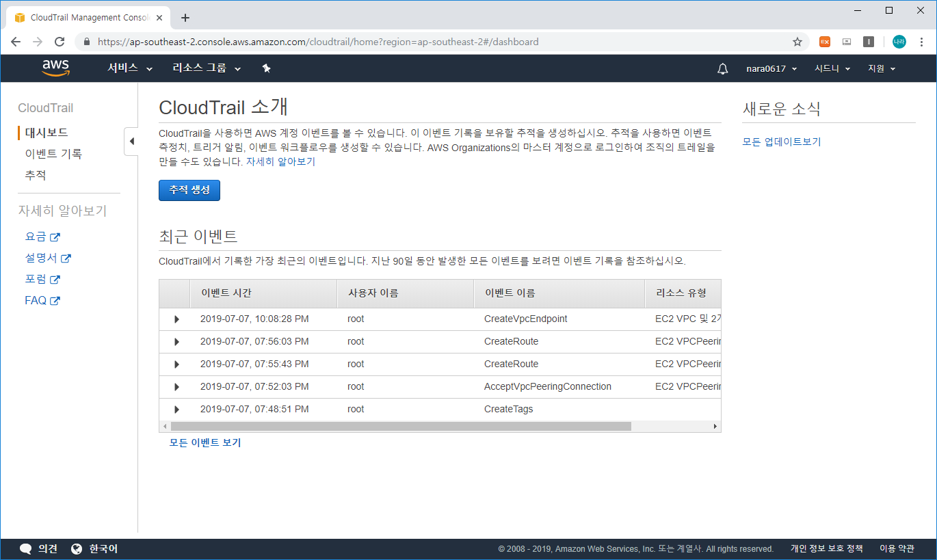The height and width of the screenshot is (560, 937).
Task: Open the nara0617 account dropdown
Action: click(771, 68)
